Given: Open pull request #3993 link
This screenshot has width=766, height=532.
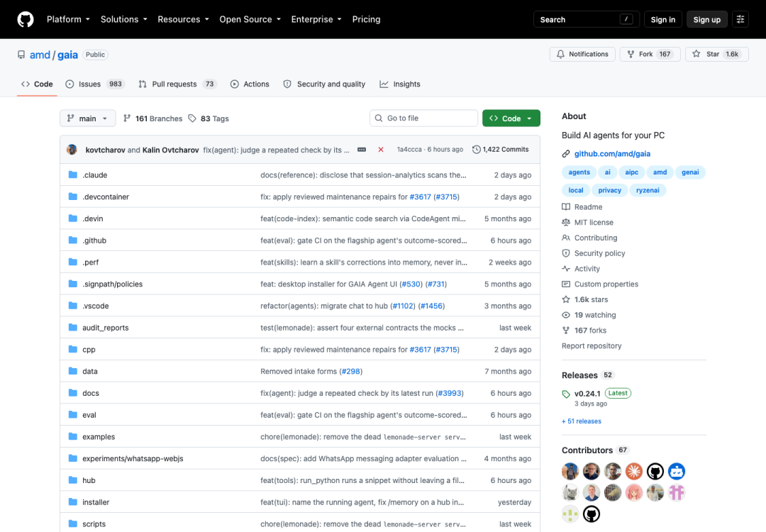Looking at the screenshot, I should [449, 393].
